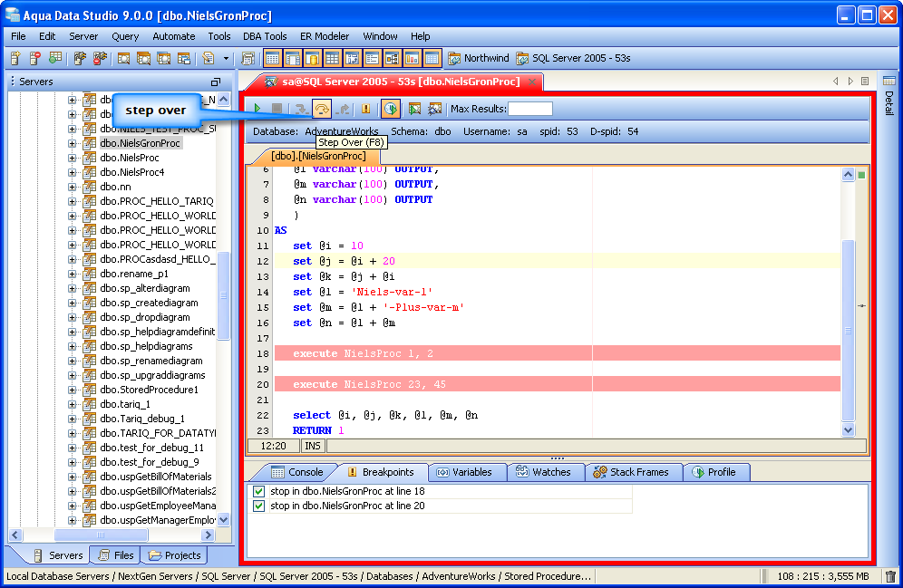Select the Projects tab in sidebar
903x588 pixels.
(x=174, y=555)
